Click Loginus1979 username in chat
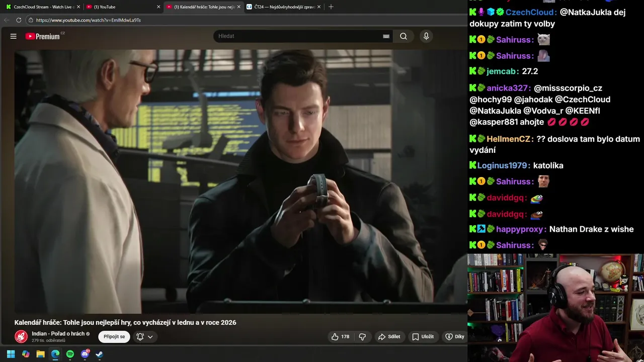This screenshot has width=644, height=362. [x=502, y=165]
